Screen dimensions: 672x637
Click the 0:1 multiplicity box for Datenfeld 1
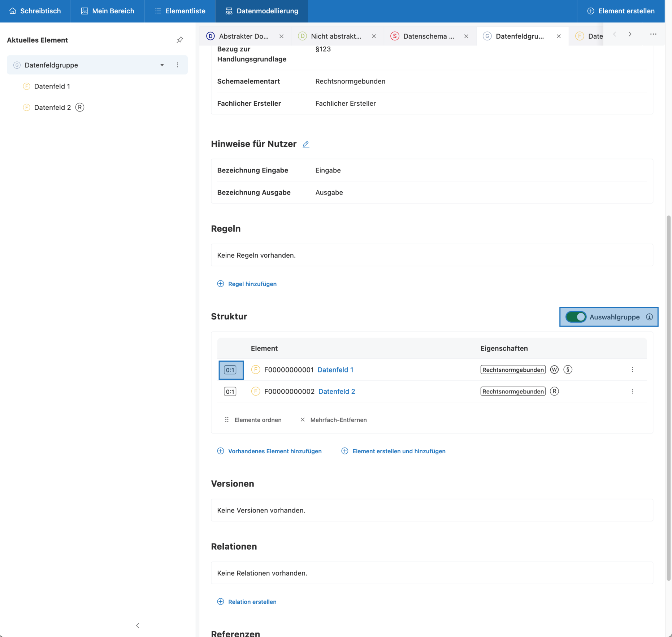[230, 370]
